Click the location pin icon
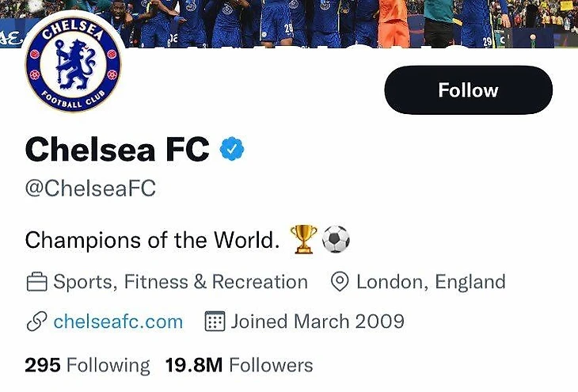Screen dimensions: 578x392 (340, 282)
